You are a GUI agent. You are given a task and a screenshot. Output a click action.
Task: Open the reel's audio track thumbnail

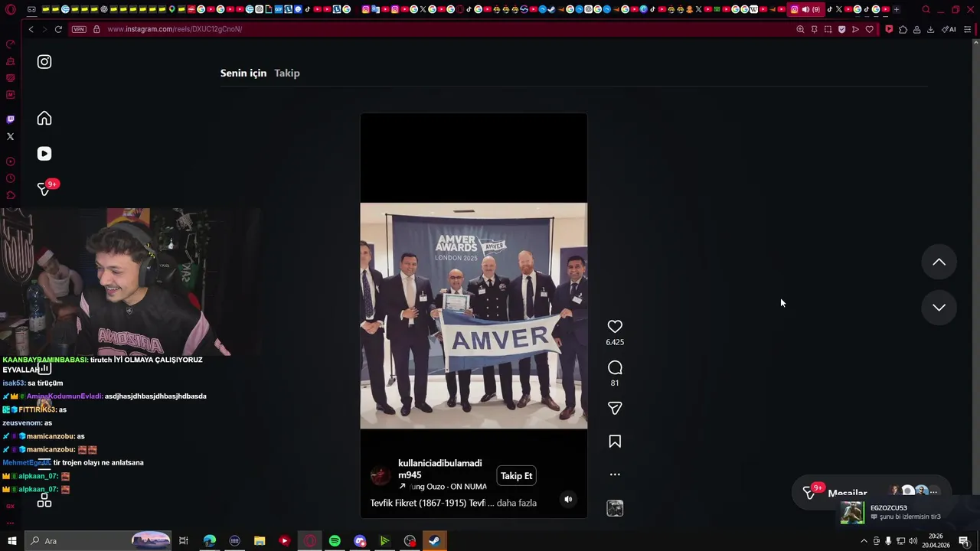tap(615, 508)
